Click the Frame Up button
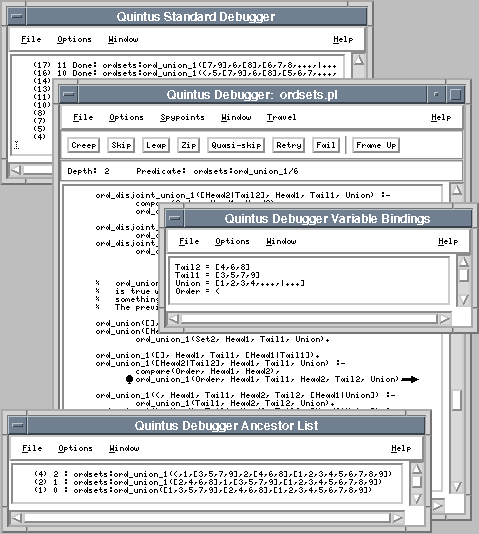The image size is (479, 534). tap(376, 145)
